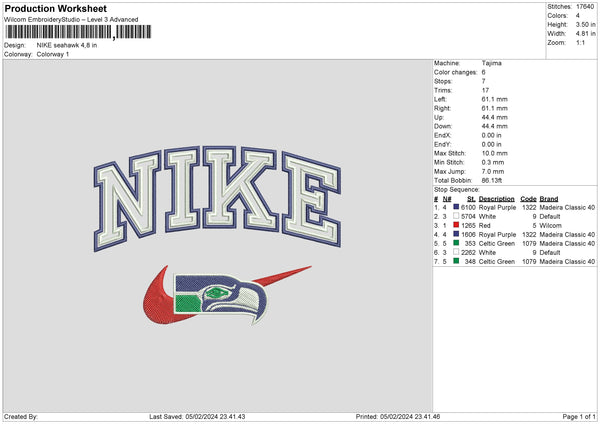The image size is (600, 424).
Task: Click the 'Red' description in stop 3
Action: tap(484, 226)
